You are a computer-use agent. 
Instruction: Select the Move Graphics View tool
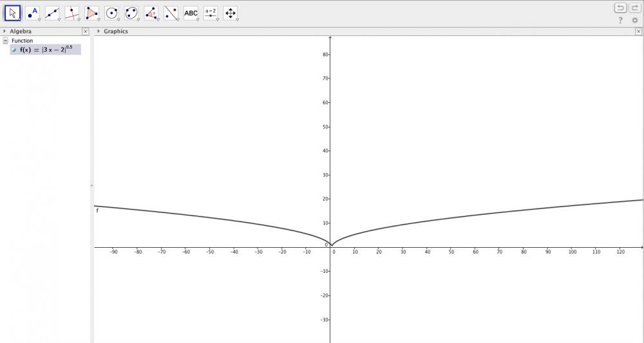coord(231,13)
